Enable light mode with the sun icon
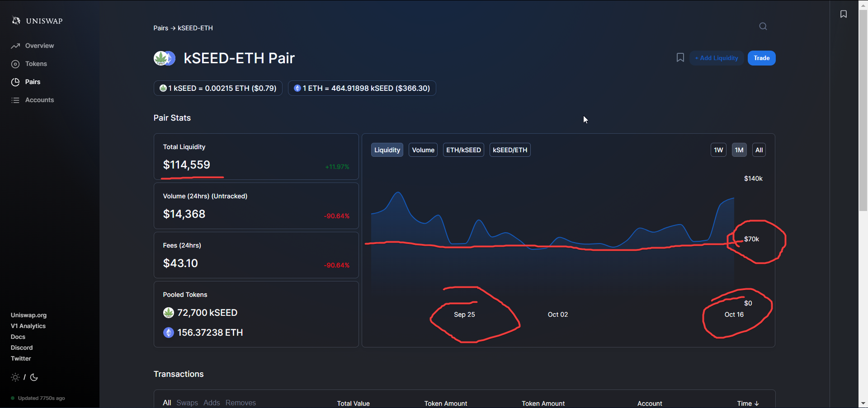Image resolution: width=868 pixels, height=408 pixels. click(15, 377)
